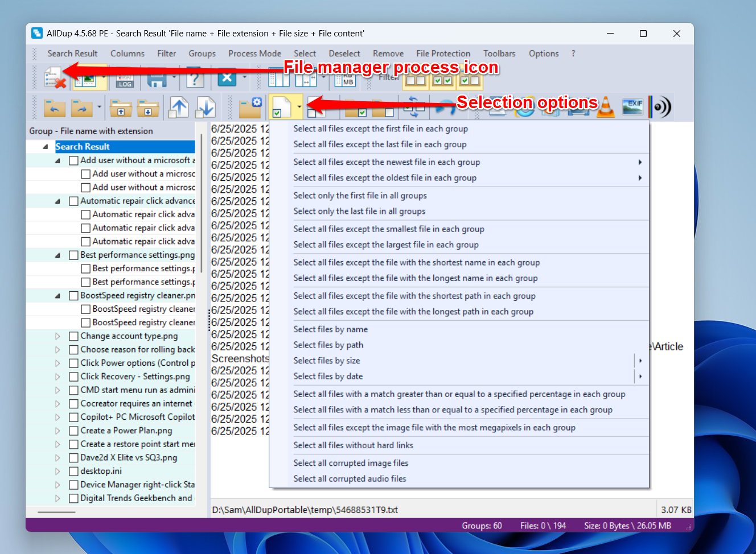Open the LOG file icon

pyautogui.click(x=125, y=78)
